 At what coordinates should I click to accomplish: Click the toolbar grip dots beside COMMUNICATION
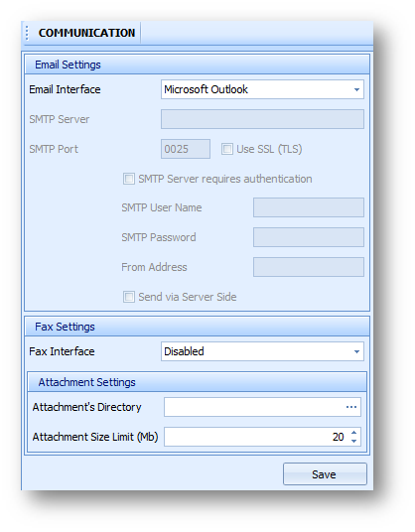pos(27,33)
